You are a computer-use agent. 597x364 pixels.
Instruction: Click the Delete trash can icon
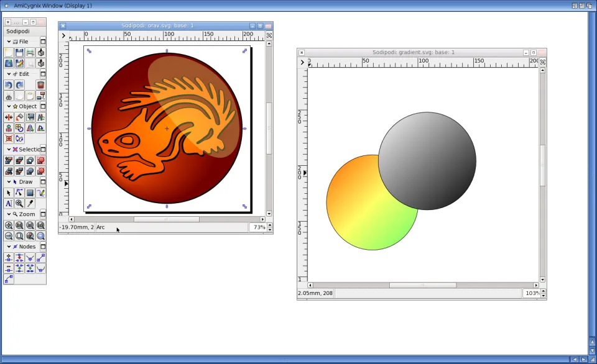[x=40, y=85]
